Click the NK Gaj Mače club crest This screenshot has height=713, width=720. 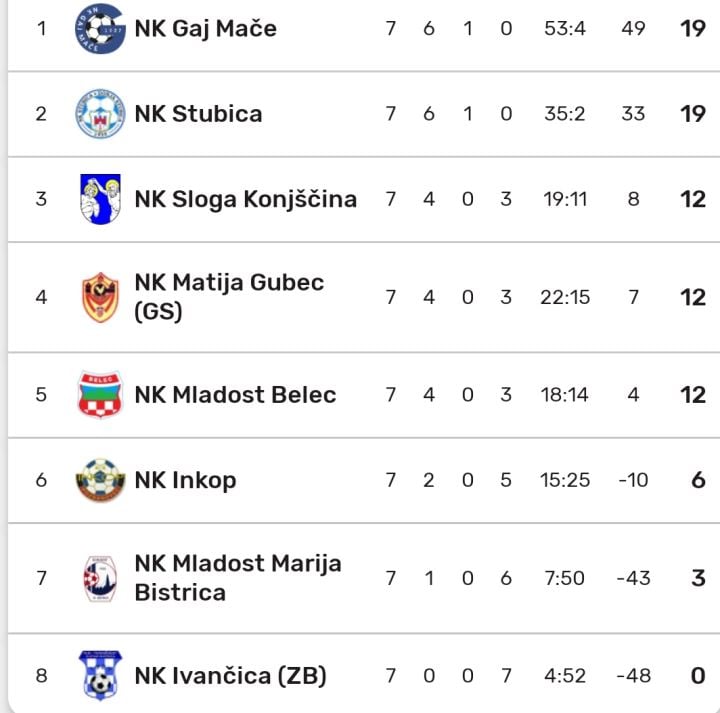point(100,29)
